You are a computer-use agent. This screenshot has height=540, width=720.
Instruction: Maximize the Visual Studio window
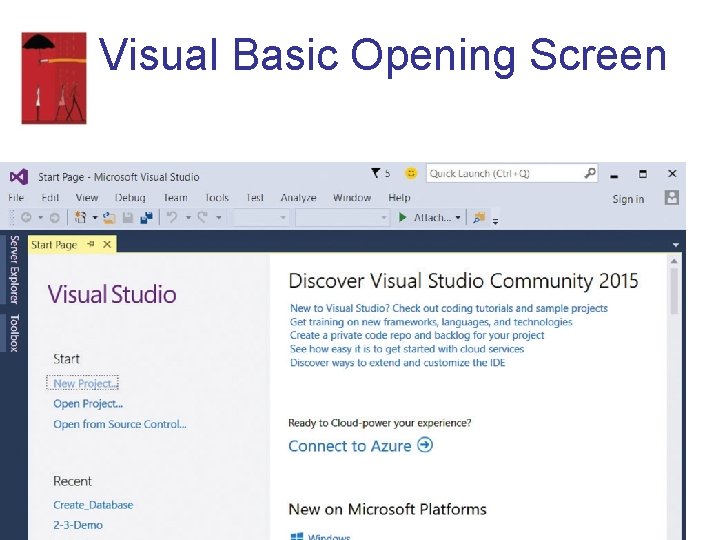click(643, 174)
